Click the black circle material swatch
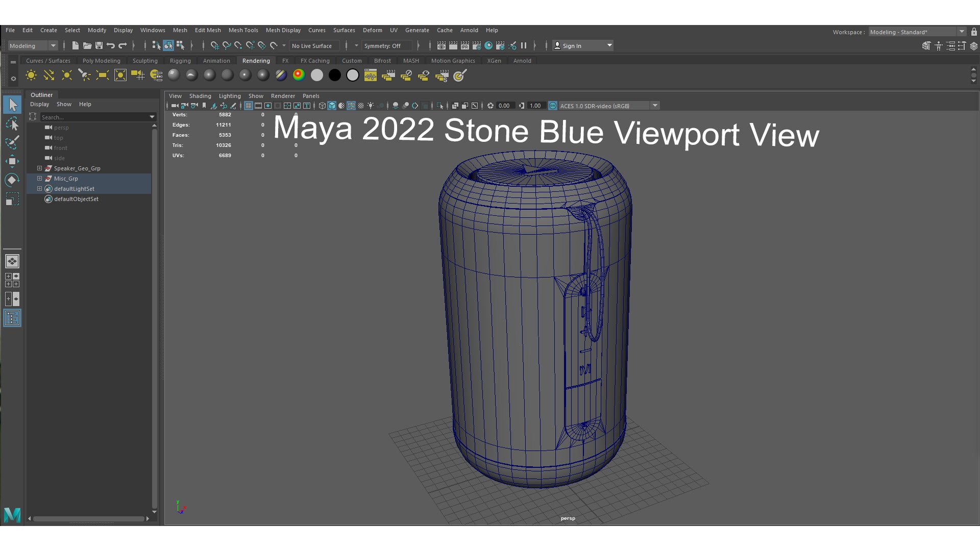The height and width of the screenshot is (551, 980). pos(335,75)
